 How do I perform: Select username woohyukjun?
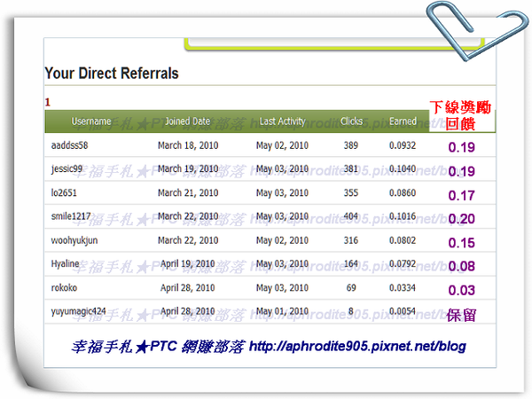(x=74, y=240)
